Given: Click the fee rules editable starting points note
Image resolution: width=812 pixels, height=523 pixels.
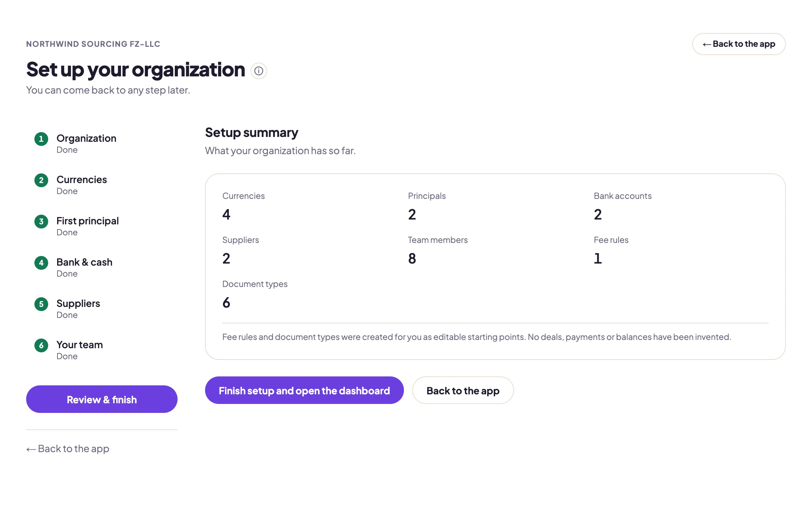Looking at the screenshot, I should tap(477, 337).
